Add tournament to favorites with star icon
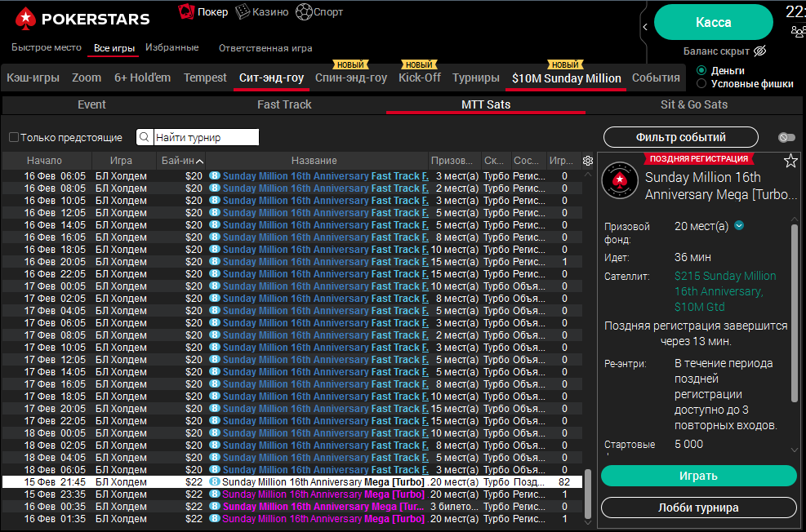 (x=790, y=161)
